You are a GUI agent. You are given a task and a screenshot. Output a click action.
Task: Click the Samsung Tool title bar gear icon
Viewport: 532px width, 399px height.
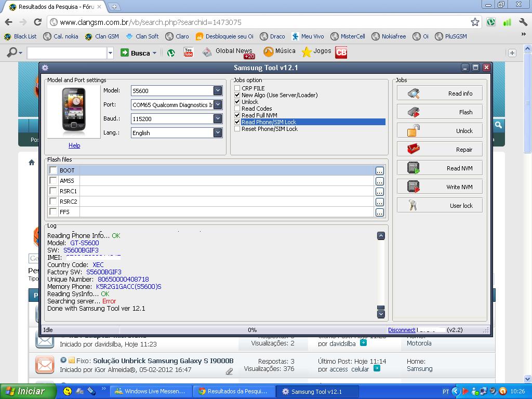click(45, 68)
